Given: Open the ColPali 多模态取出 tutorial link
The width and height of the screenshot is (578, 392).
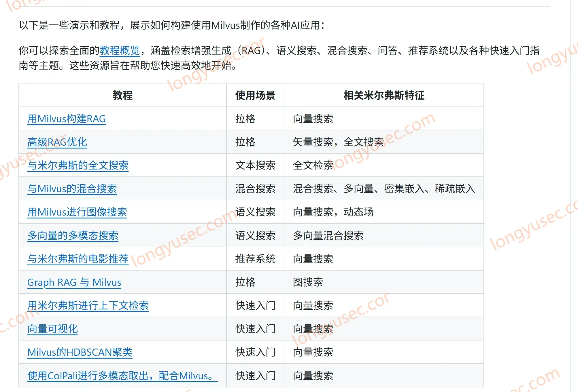Looking at the screenshot, I should (122, 376).
